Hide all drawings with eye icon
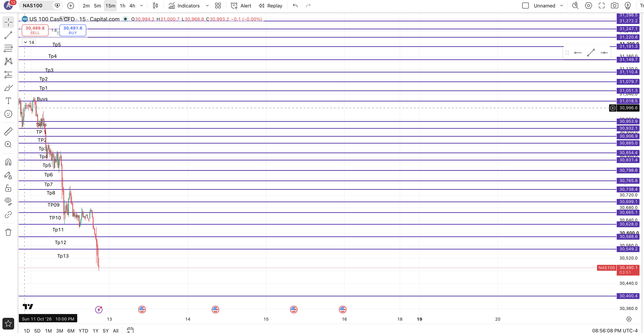 point(8,201)
